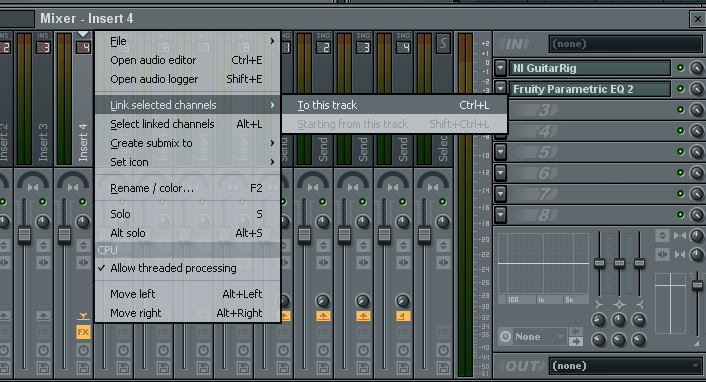Click Solo in context menu

(188, 214)
